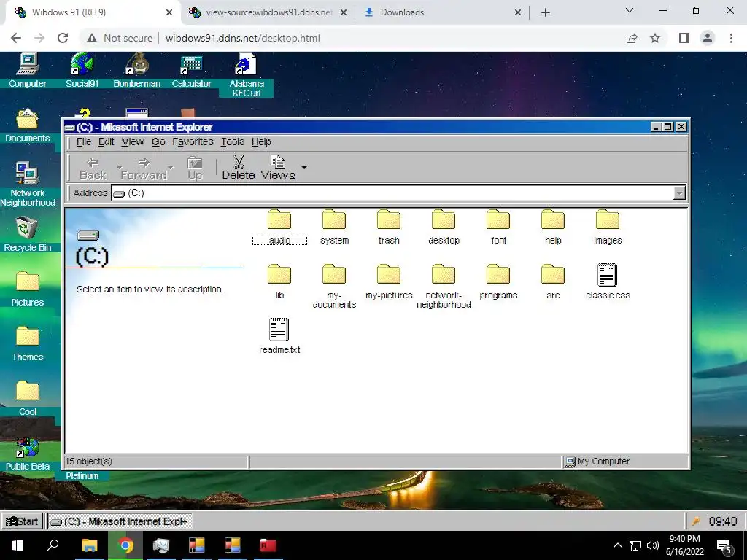This screenshot has height=560, width=747.
Task: Click the Forward toolbar button
Action: [144, 168]
